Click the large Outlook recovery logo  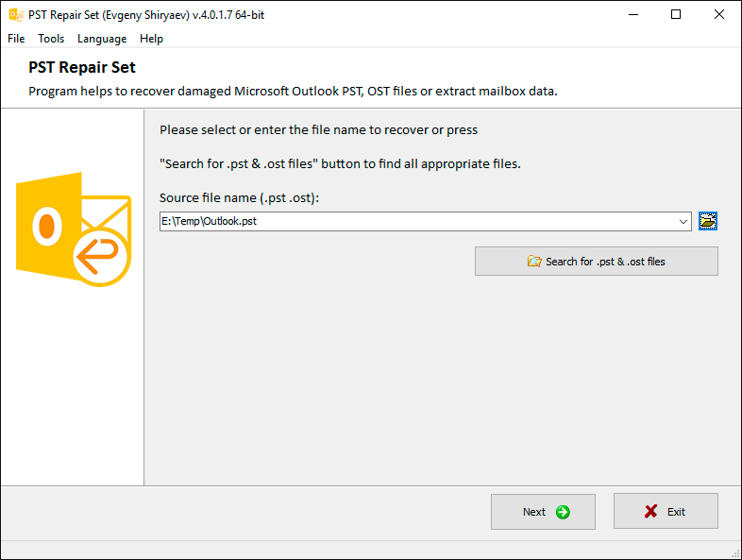coord(74,229)
